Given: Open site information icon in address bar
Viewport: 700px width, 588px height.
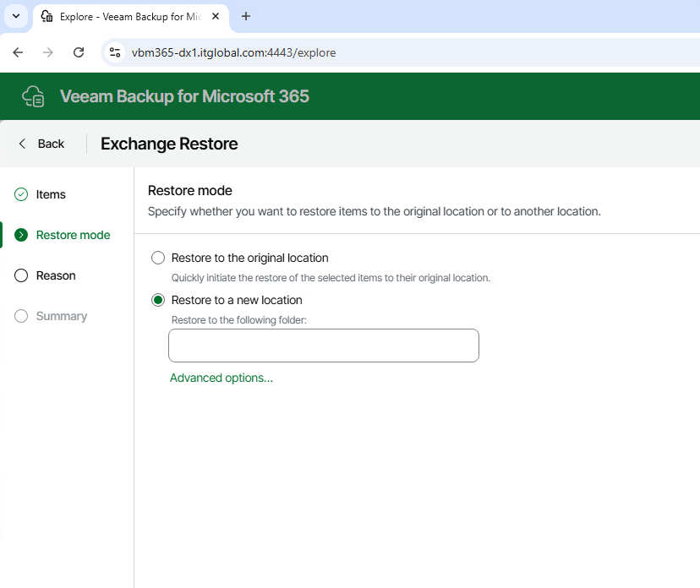Looking at the screenshot, I should 115,52.
